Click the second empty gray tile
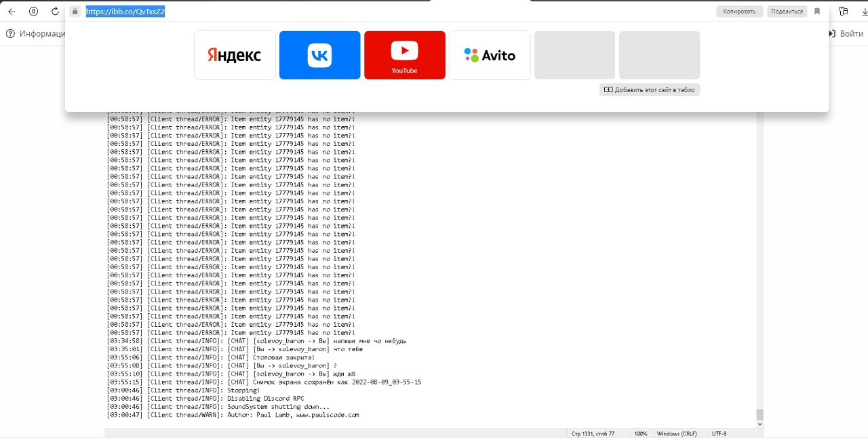868x438 pixels. point(659,56)
